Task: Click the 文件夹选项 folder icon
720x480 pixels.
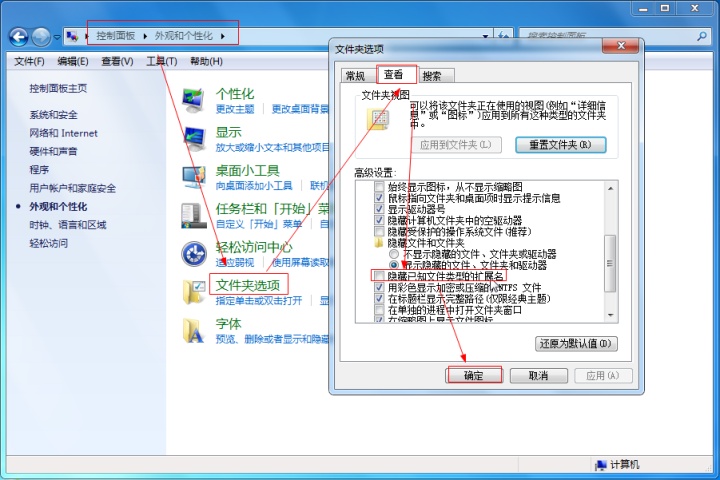Action: (193, 292)
